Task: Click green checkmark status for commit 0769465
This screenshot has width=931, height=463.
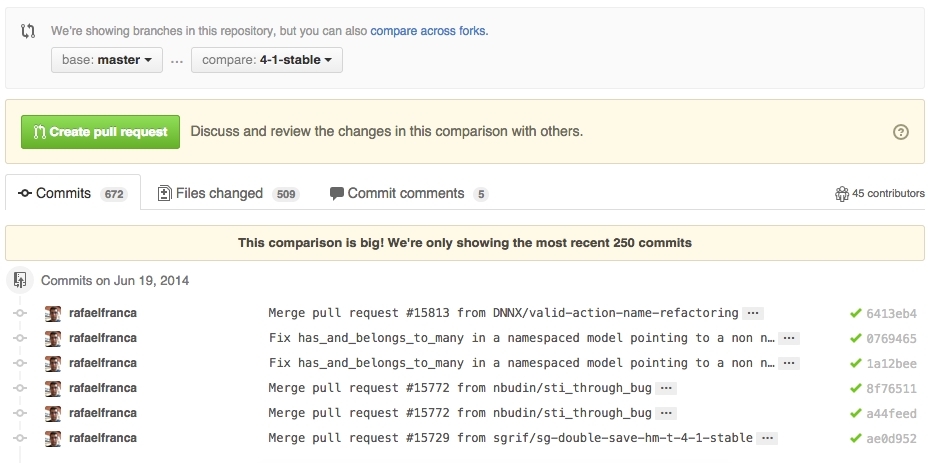Action: (855, 338)
